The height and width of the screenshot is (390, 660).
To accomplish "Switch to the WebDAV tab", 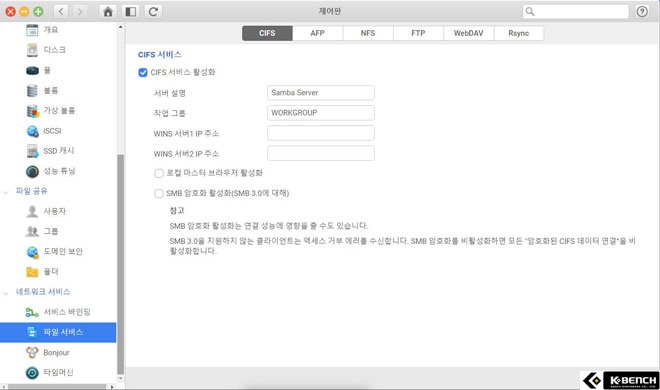I will [x=468, y=33].
